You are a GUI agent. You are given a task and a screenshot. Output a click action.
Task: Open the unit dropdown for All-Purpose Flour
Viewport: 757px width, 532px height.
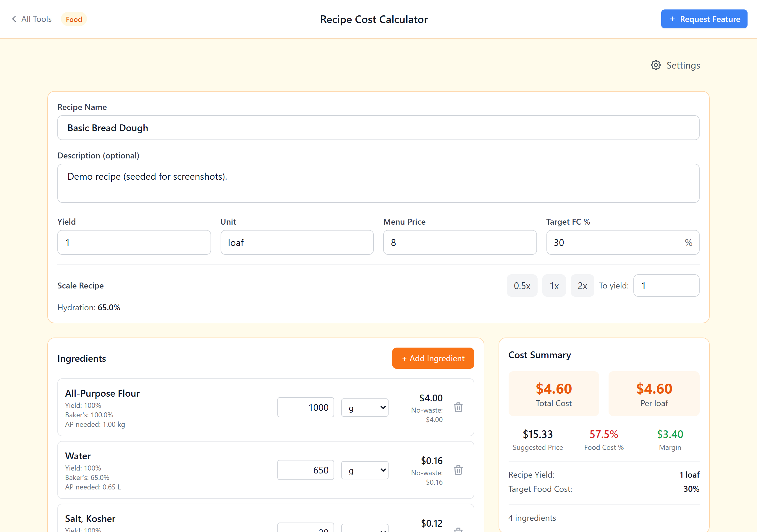coord(365,407)
